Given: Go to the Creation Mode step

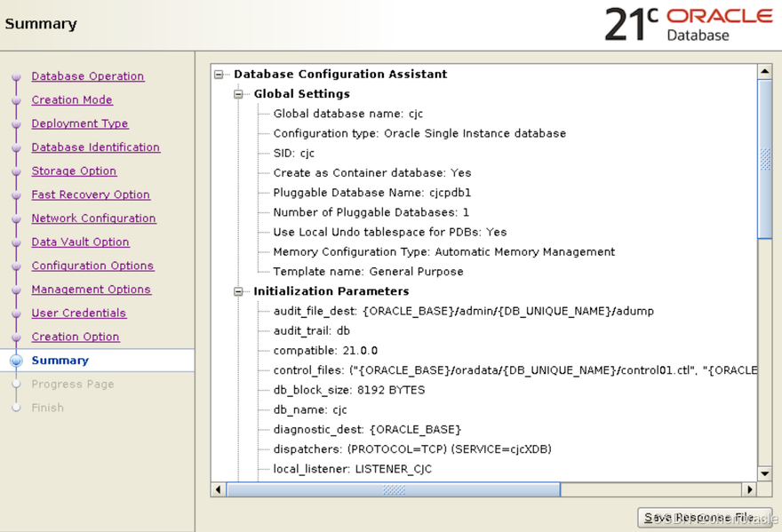Looking at the screenshot, I should (x=72, y=99).
